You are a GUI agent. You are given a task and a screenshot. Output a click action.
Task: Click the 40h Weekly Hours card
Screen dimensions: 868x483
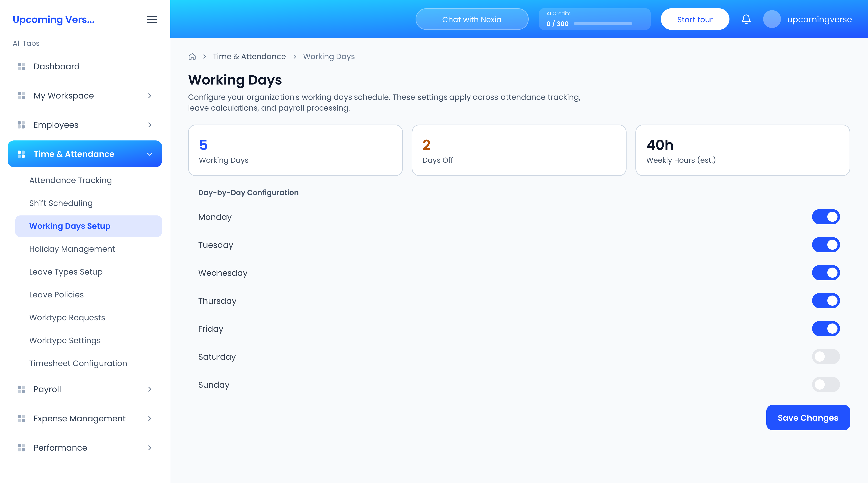(x=743, y=150)
